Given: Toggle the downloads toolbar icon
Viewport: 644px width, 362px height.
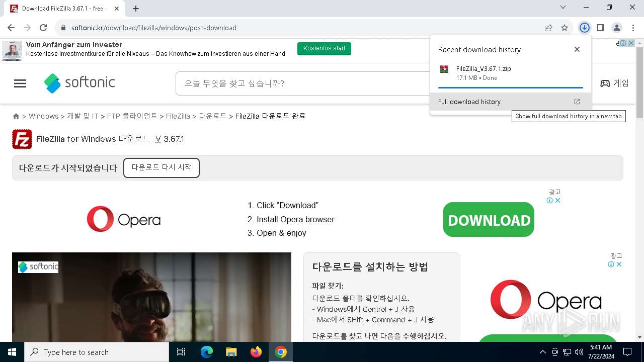Looking at the screenshot, I should [584, 28].
